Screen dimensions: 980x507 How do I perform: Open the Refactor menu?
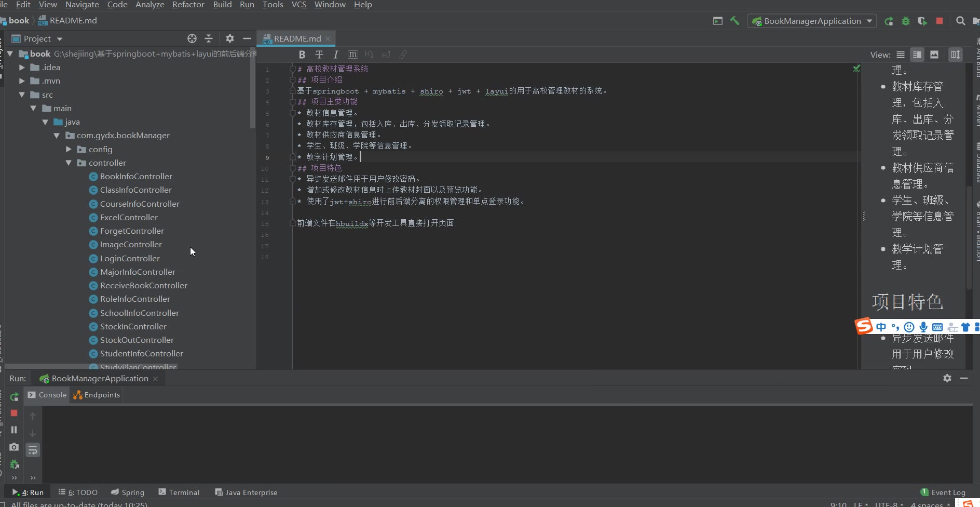click(x=188, y=5)
